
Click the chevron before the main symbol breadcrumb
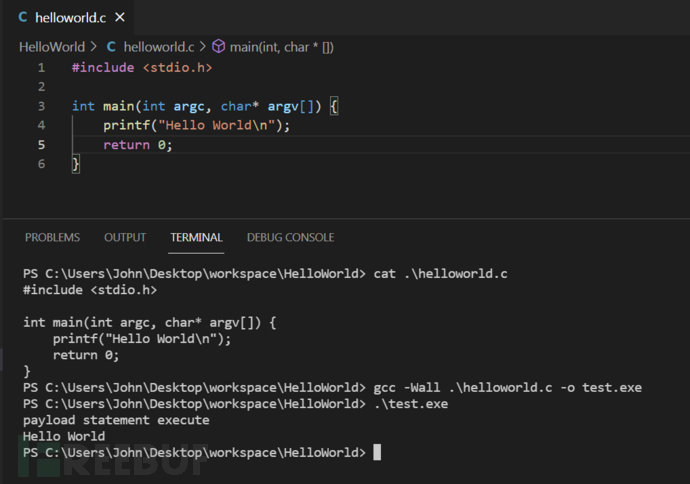[202, 46]
